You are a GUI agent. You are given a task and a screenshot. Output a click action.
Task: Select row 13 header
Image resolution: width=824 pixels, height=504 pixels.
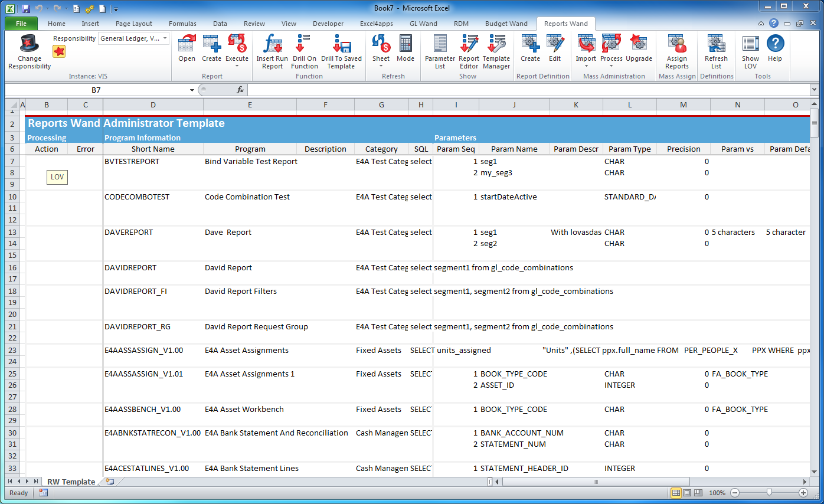[12, 232]
